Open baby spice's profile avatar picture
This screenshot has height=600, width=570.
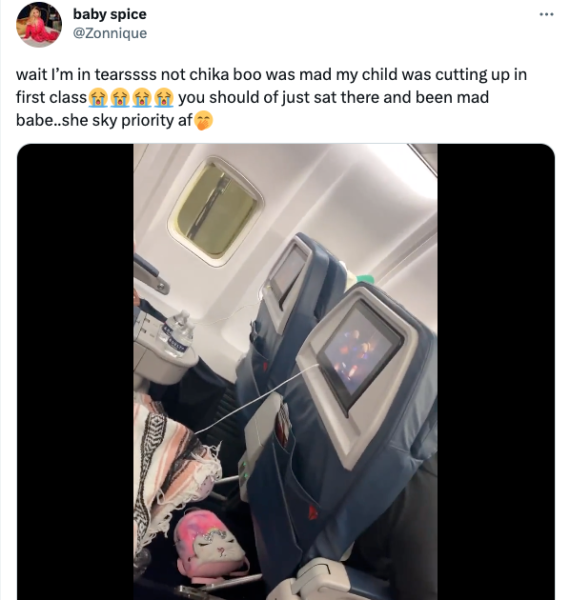point(39,24)
